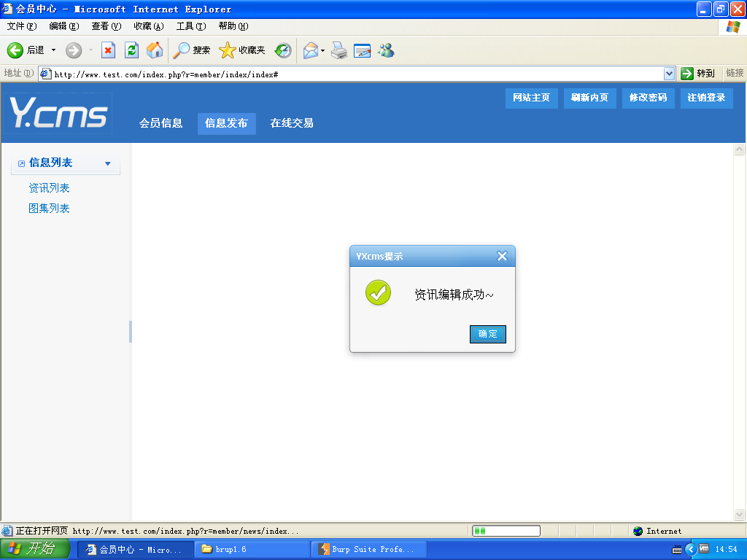The height and width of the screenshot is (560, 747).
Task: Click into the address bar URL field
Action: pyautogui.click(x=352, y=74)
